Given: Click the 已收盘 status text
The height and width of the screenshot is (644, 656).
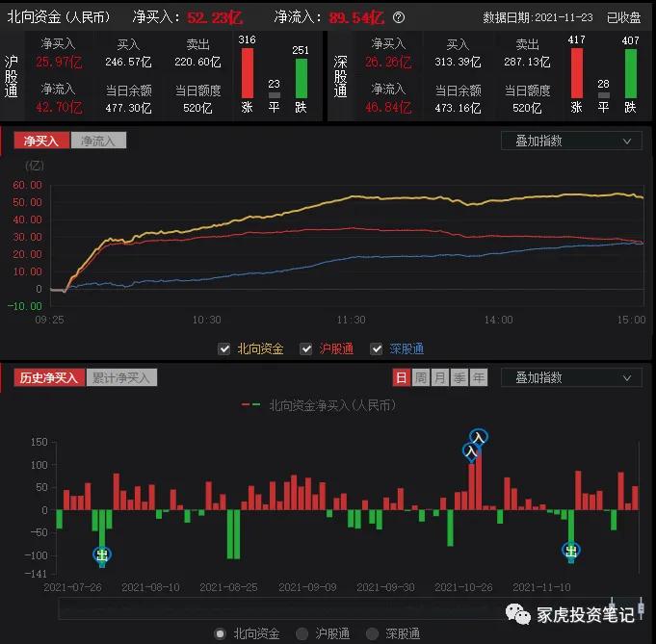Looking at the screenshot, I should tap(624, 17).
